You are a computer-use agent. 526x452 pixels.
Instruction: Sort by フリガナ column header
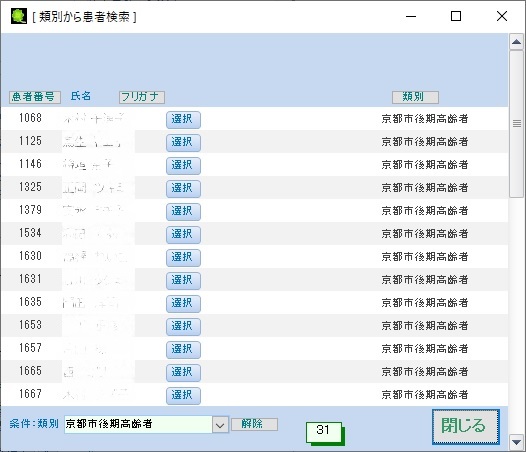(142, 97)
